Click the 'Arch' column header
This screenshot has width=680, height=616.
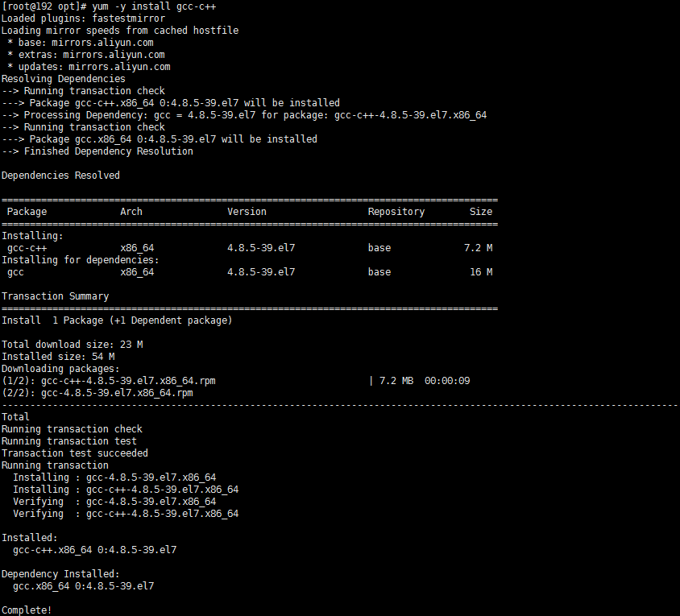coord(131,211)
